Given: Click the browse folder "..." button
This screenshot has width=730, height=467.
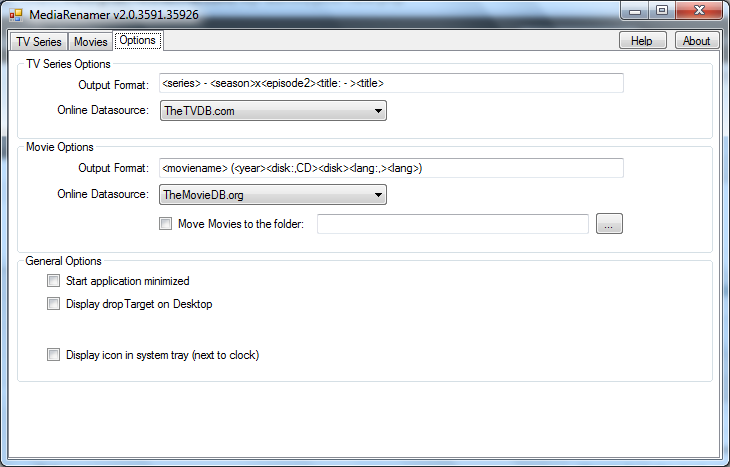Looking at the screenshot, I should coord(609,224).
